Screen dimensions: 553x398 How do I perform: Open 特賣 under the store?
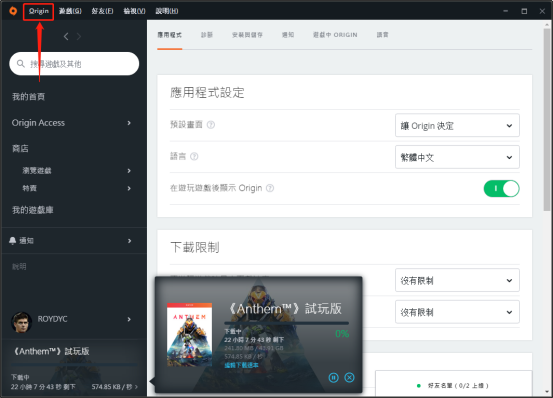coord(30,188)
